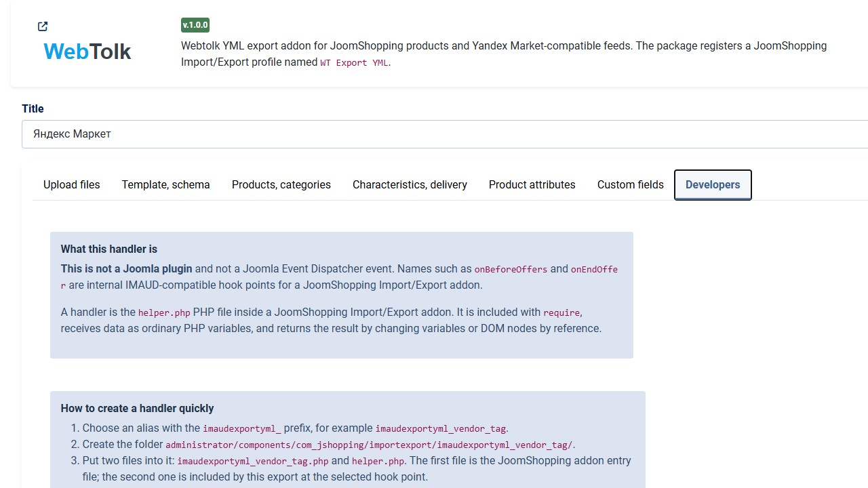868x488 pixels.
Task: Click helper.php in step three
Action: pyautogui.click(x=378, y=461)
